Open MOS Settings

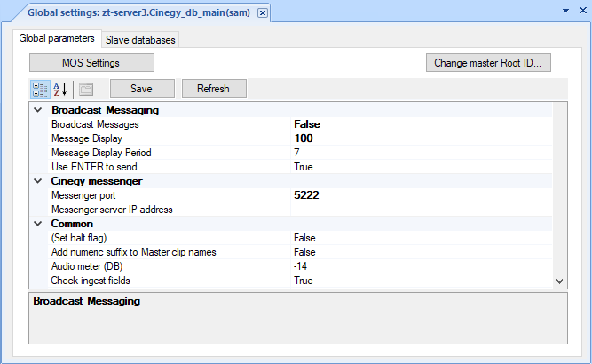point(91,63)
